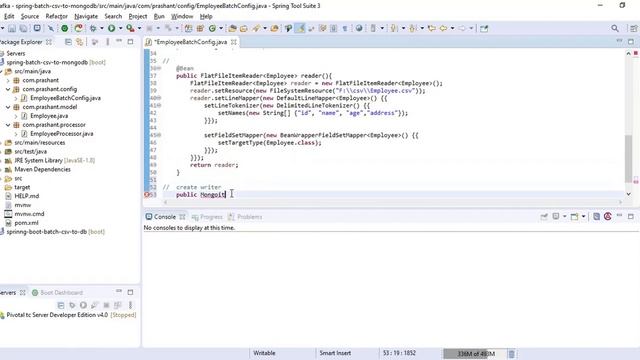Open the Run button dropdown arrow
640x360 pixels.
[x=120, y=29]
